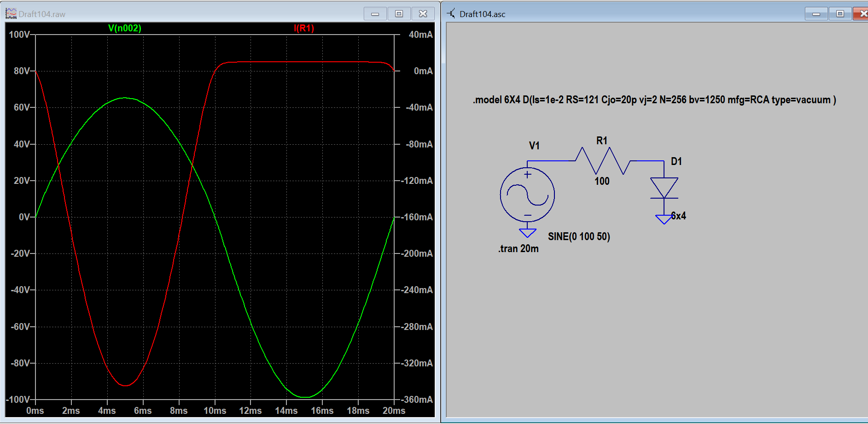Click the V1 reference label
868x424 pixels.
(x=534, y=146)
